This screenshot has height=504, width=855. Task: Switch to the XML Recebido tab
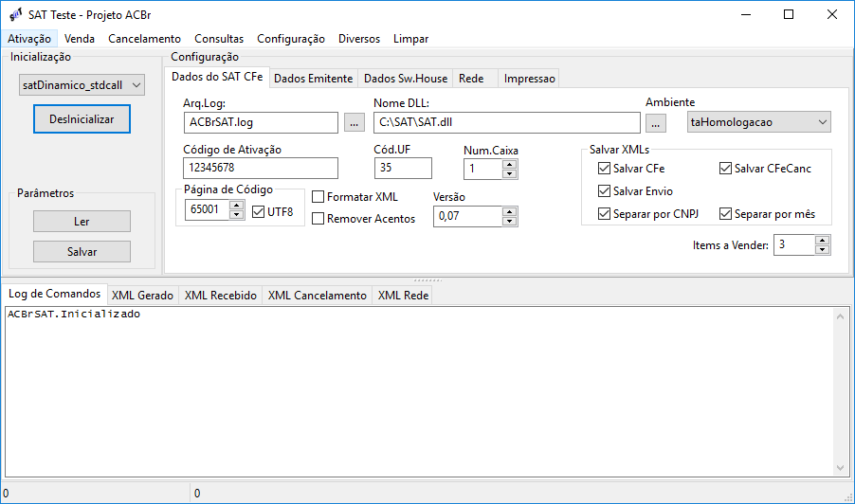coord(220,296)
